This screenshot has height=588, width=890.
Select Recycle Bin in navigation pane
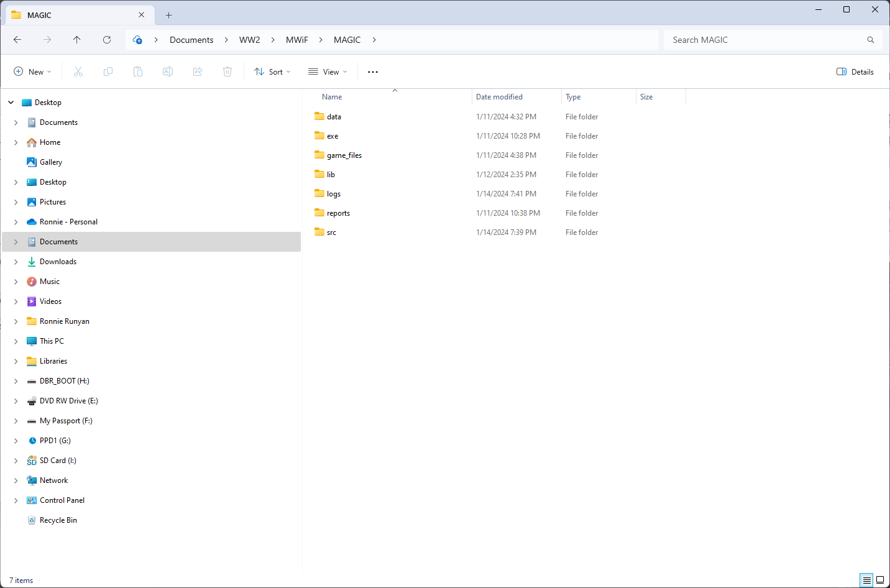point(58,520)
